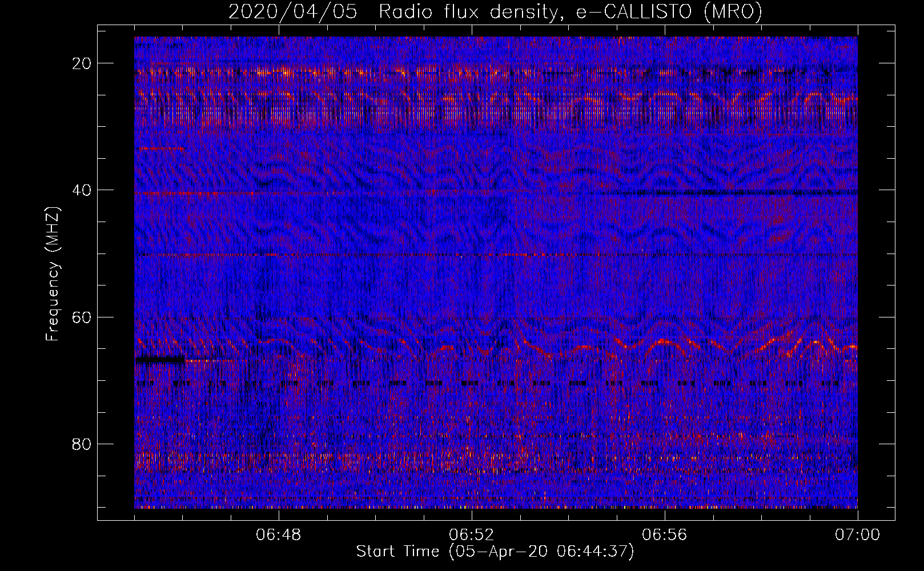The width and height of the screenshot is (924, 571).
Task: Click the 'Start Time (05-Apr-20 06:44:37)' axis label
Action: click(x=496, y=552)
